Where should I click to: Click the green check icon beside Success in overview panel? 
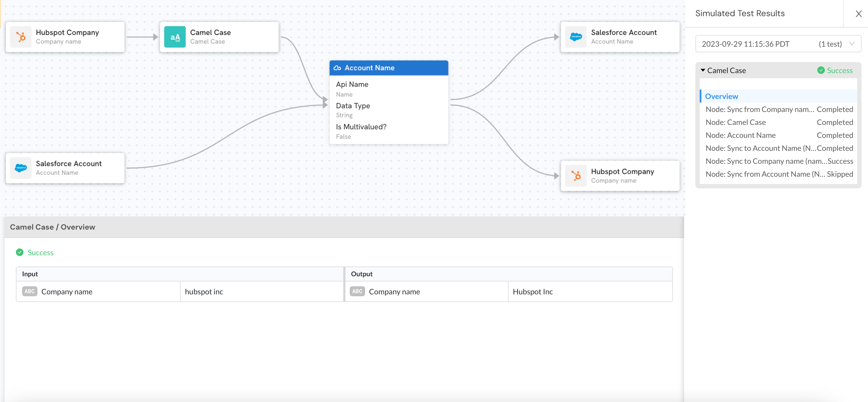coord(20,252)
